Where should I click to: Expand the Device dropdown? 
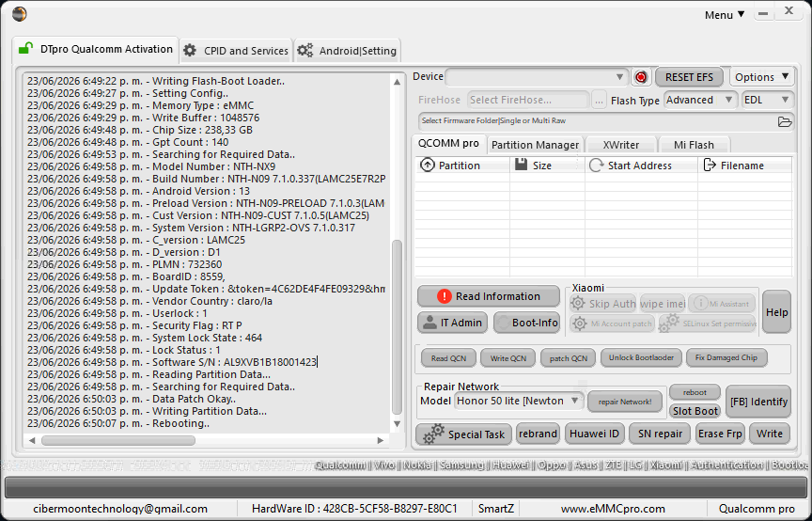pyautogui.click(x=537, y=77)
